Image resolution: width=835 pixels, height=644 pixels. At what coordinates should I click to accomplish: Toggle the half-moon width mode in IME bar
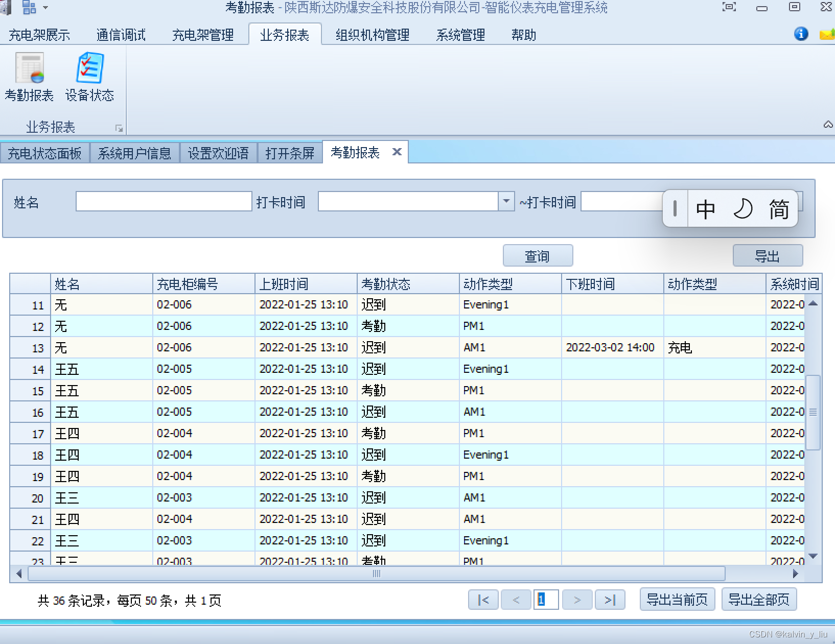point(743,209)
